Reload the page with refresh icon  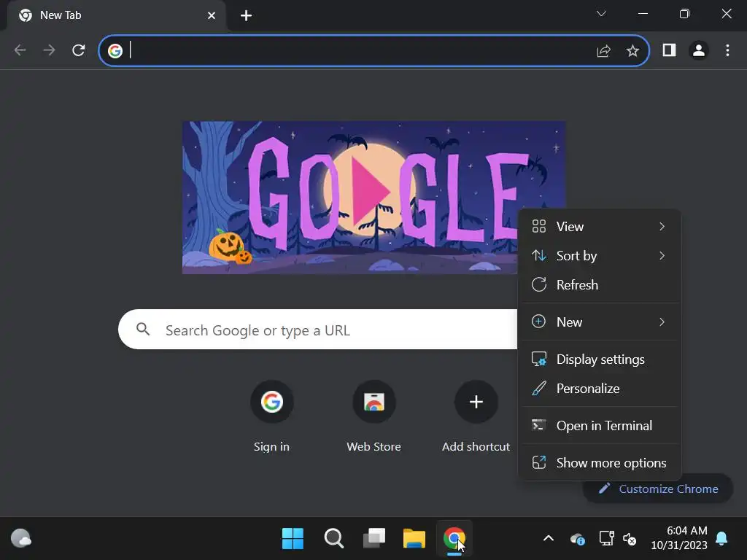coord(79,50)
